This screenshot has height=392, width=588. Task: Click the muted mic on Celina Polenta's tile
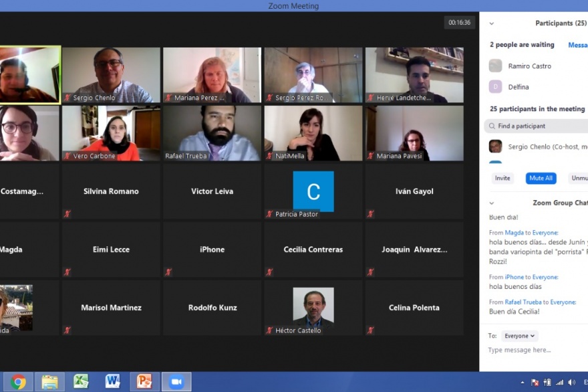[371, 330]
